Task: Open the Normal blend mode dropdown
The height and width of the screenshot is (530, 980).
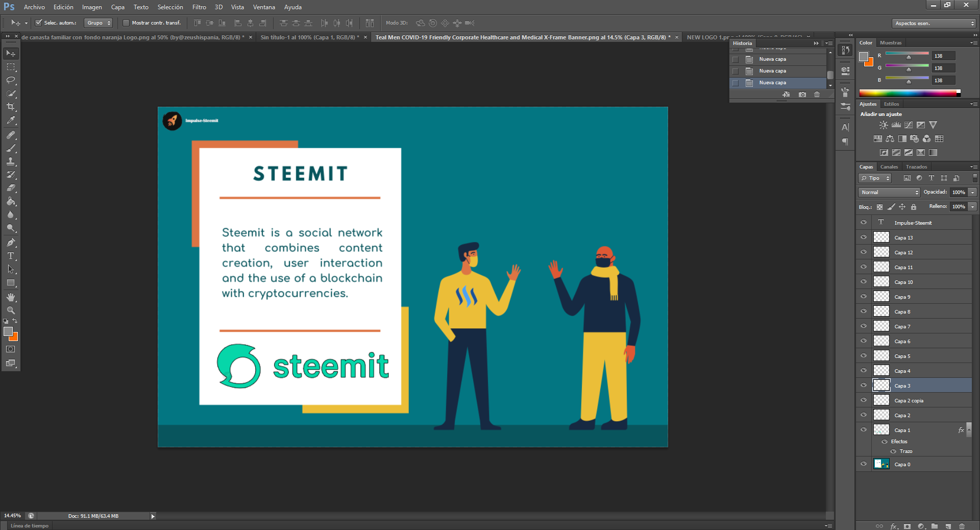Action: [x=889, y=192]
